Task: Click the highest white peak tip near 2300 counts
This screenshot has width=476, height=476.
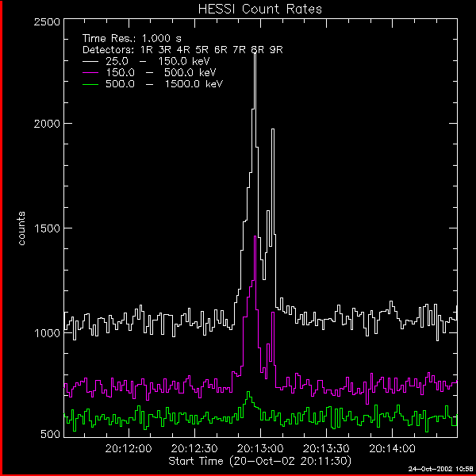Action: click(255, 53)
